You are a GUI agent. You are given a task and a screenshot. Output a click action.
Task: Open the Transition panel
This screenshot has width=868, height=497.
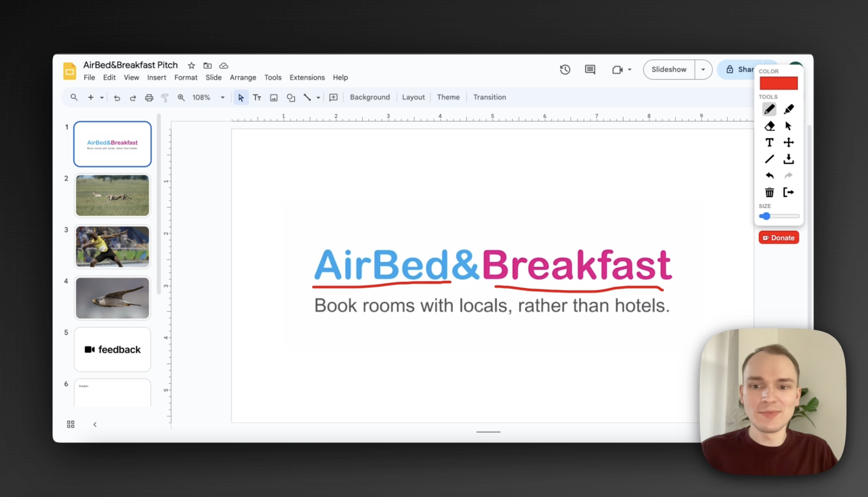[489, 97]
